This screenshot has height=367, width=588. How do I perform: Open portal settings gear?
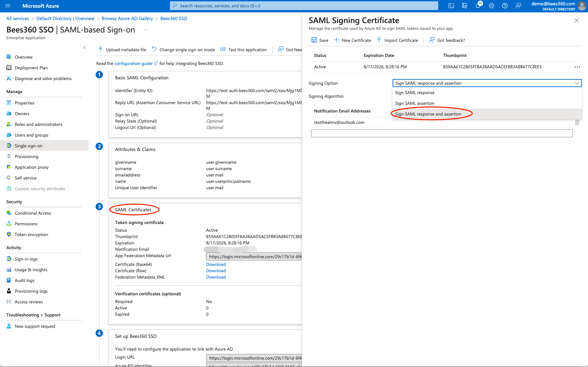click(491, 6)
